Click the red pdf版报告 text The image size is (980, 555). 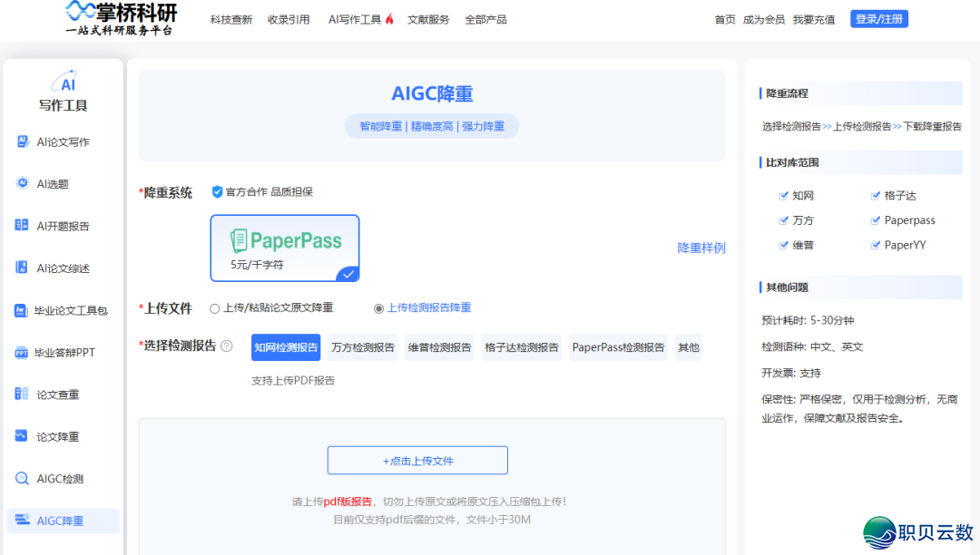[x=348, y=501]
